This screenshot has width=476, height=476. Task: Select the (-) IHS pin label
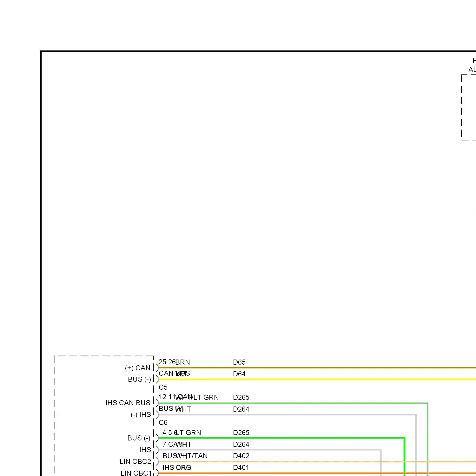tap(141, 414)
